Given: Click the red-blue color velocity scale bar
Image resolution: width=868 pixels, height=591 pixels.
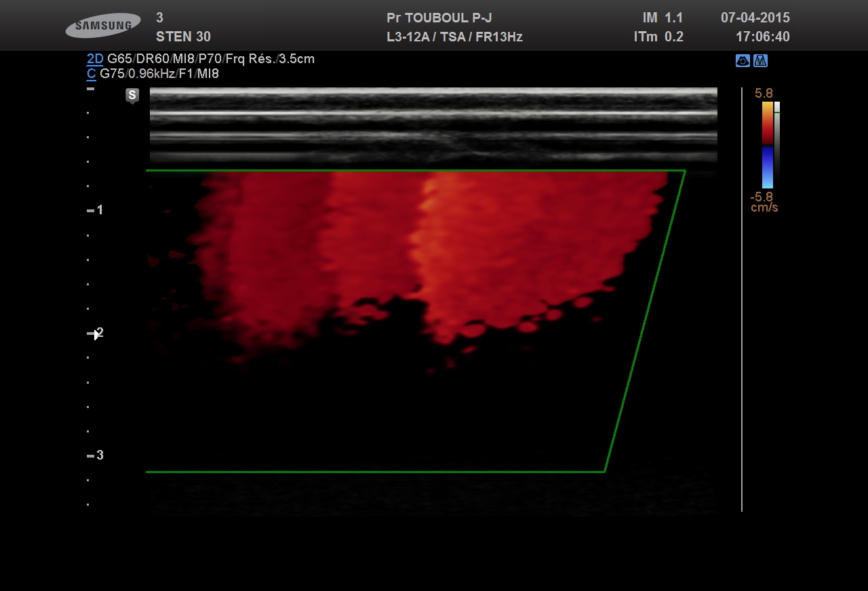Looking at the screenshot, I should tap(767, 144).
